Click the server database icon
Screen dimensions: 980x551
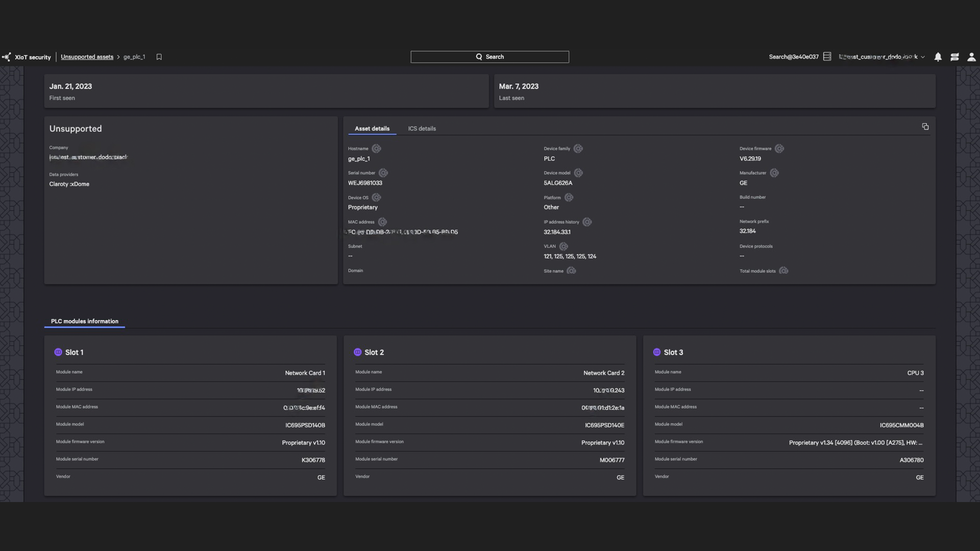[827, 57]
